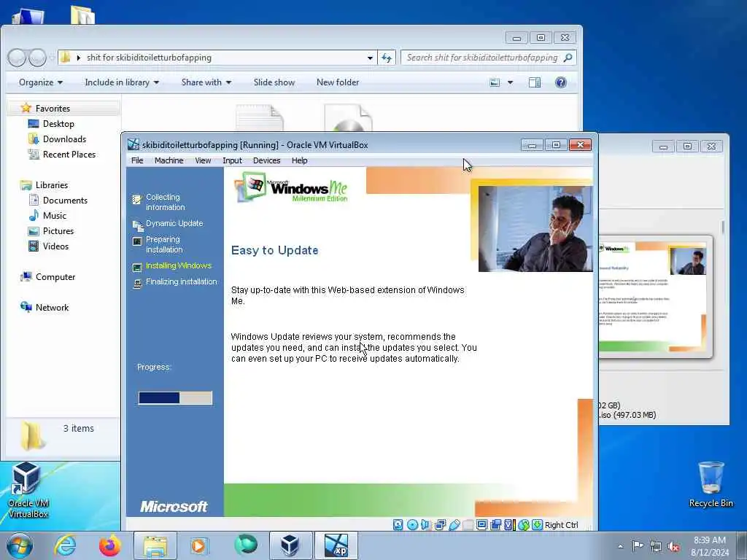Click the installer Progress bar in the VM
This screenshot has width=747, height=560.
[175, 397]
